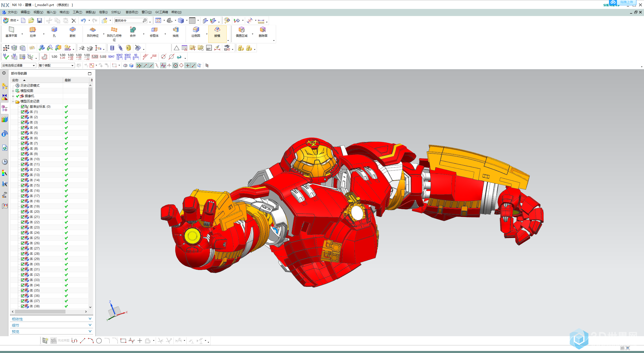This screenshot has width=644, height=353.
Task: Click the navigator vertical scroll down arrow
Action: 90,307
